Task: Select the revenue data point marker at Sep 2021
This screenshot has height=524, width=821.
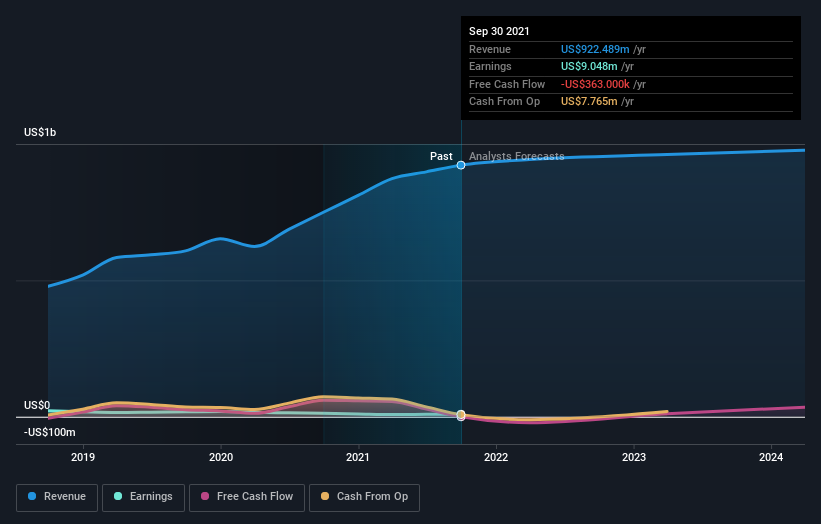Action: [x=461, y=165]
